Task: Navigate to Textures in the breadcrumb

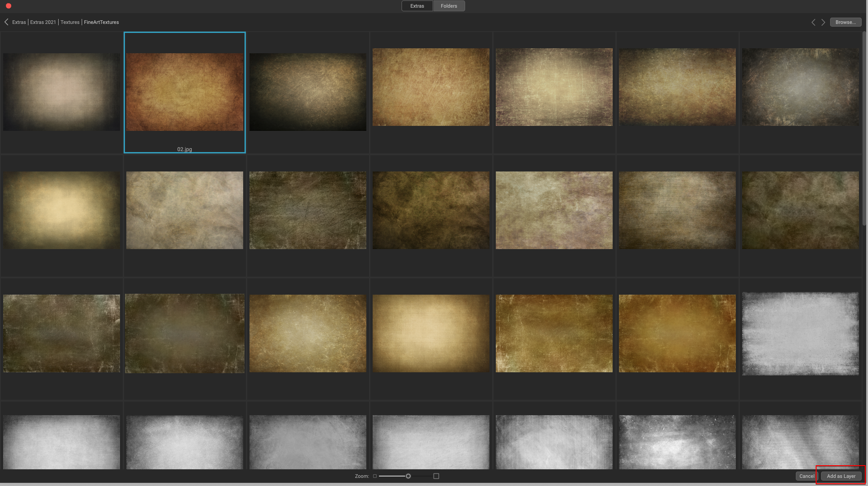Action: [x=70, y=22]
